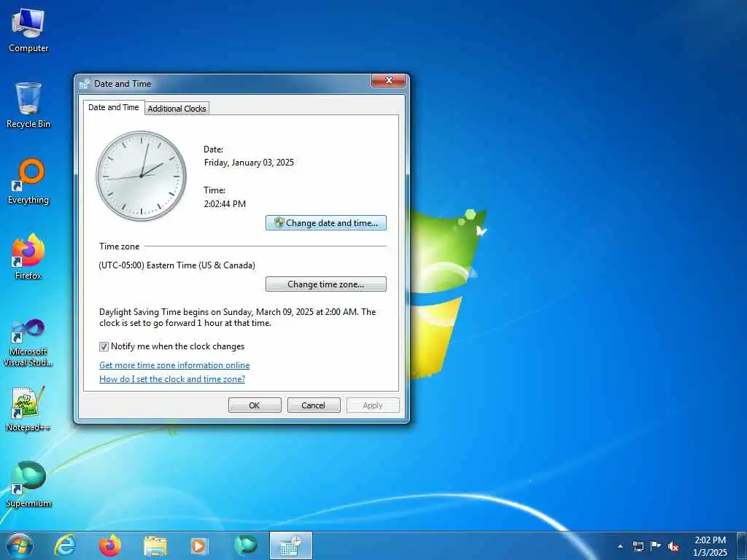Switch to the Additional Clocks tab
The image size is (747, 560).
(177, 109)
